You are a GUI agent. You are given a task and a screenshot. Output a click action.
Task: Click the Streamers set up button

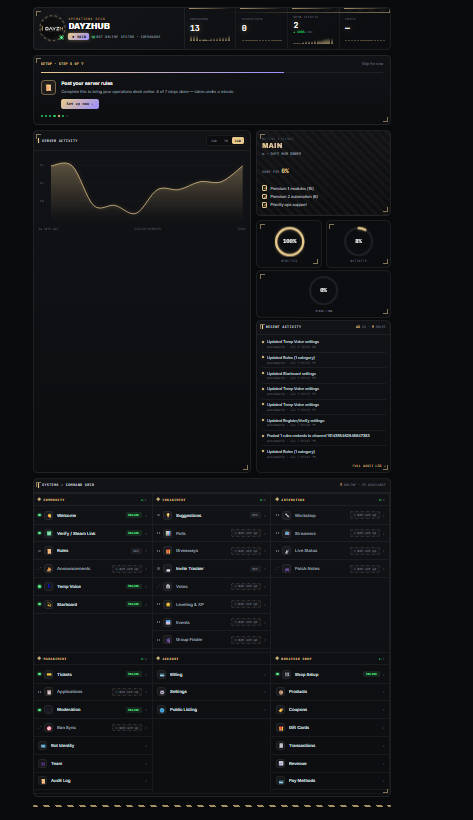click(365, 533)
